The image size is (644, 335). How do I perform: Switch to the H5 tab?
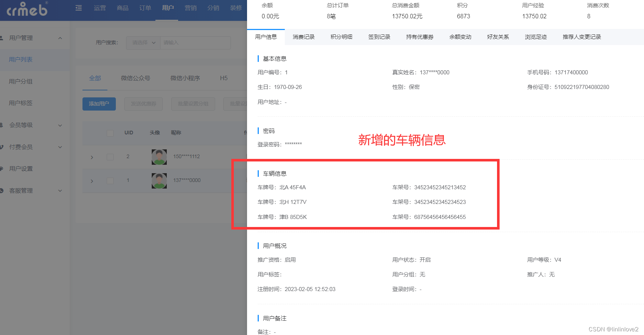(224, 78)
